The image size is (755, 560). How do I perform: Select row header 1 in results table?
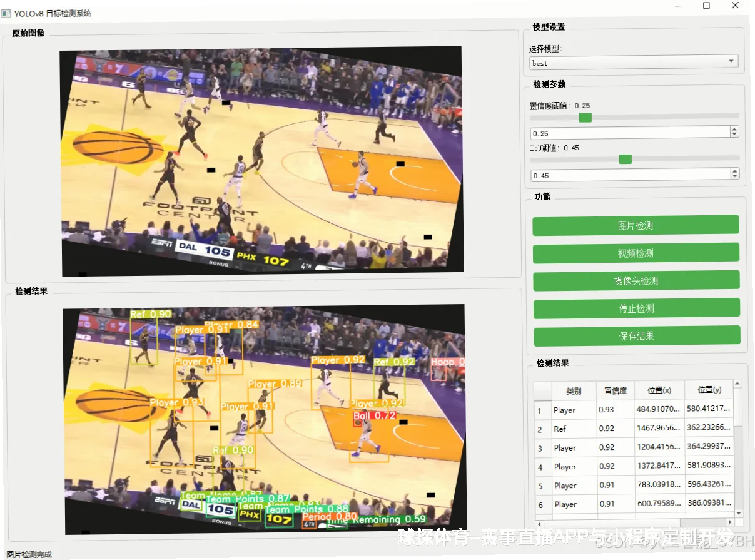(542, 410)
